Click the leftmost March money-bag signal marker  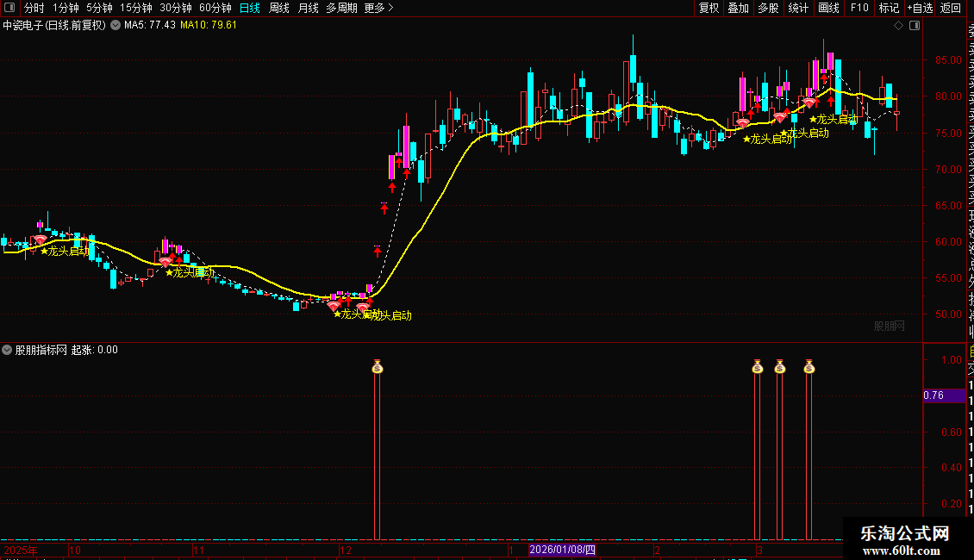pos(757,367)
